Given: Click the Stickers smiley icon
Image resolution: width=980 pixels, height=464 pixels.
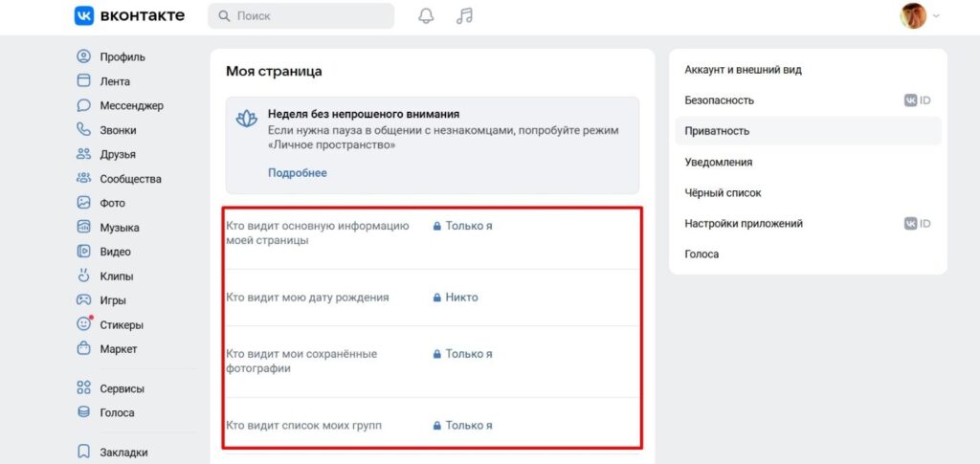Looking at the screenshot, I should point(83,325).
